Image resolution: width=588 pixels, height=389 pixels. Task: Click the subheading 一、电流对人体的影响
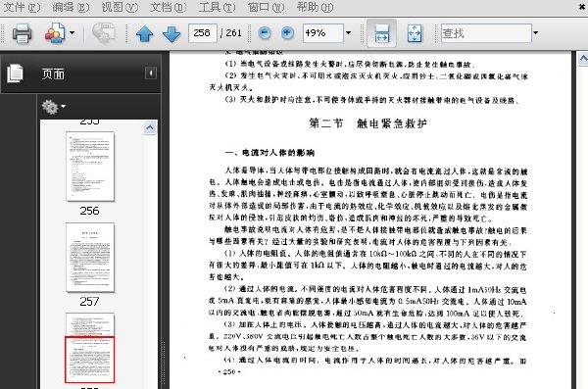click(x=269, y=153)
